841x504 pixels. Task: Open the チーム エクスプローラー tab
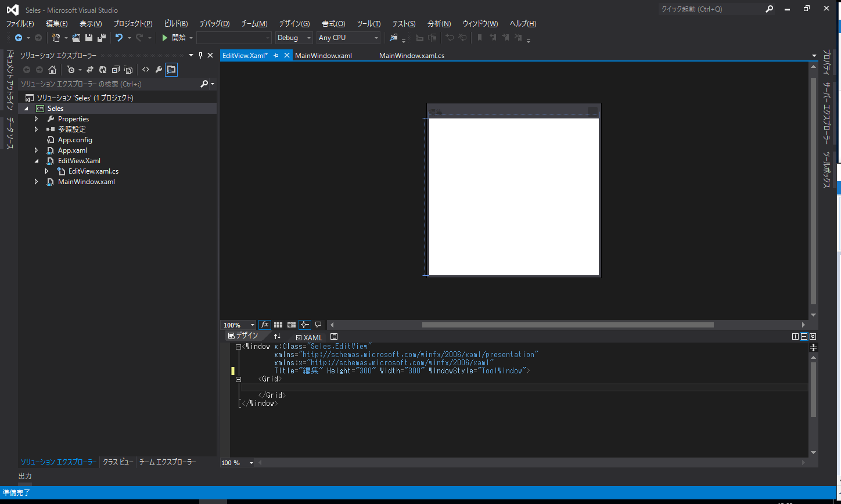pyautogui.click(x=168, y=462)
